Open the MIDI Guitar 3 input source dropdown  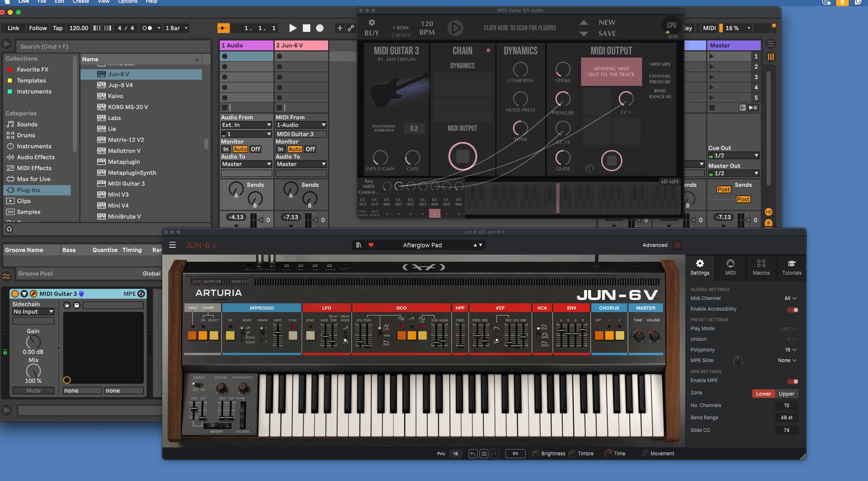pos(301,134)
